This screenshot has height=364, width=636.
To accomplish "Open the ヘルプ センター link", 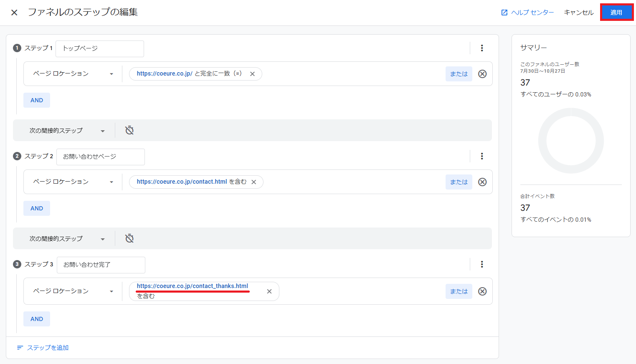I will (527, 13).
